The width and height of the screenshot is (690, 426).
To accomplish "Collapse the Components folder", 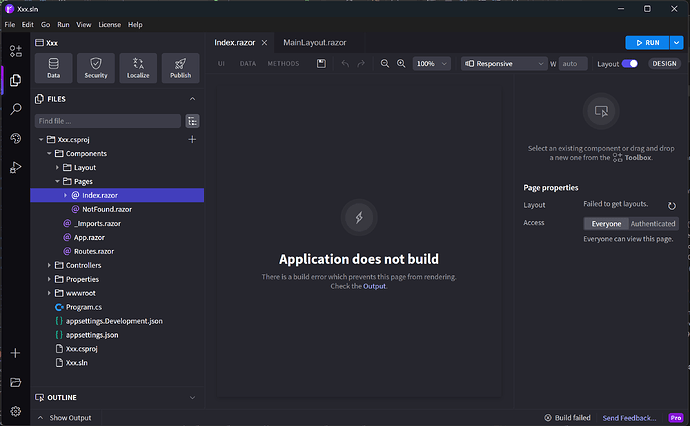I will pyautogui.click(x=49, y=154).
